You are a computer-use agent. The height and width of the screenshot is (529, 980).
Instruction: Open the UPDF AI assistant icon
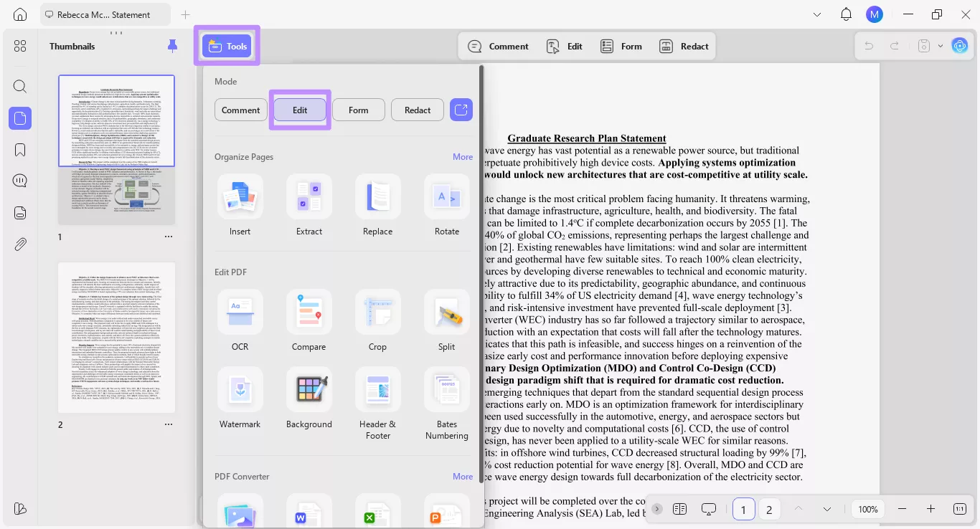point(960,46)
